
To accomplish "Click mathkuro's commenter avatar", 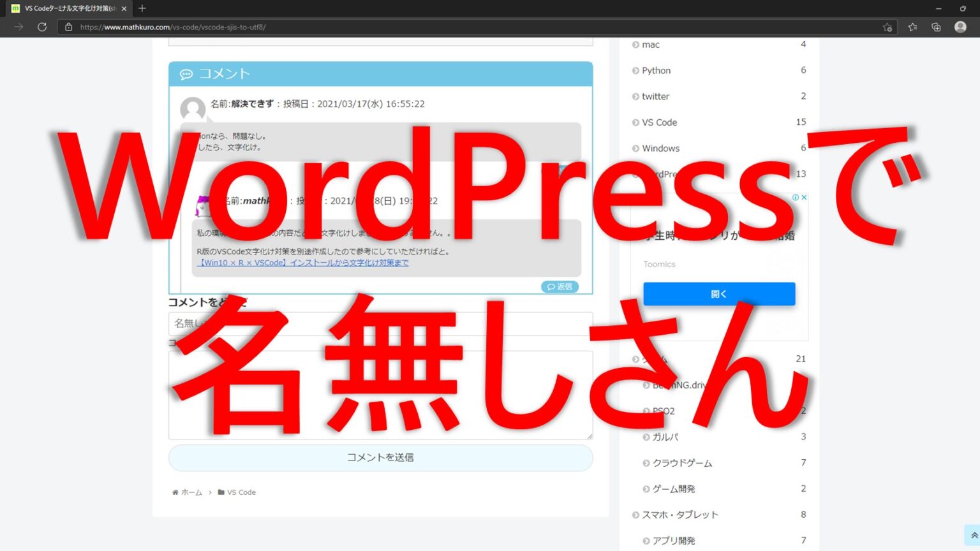I will 202,204.
